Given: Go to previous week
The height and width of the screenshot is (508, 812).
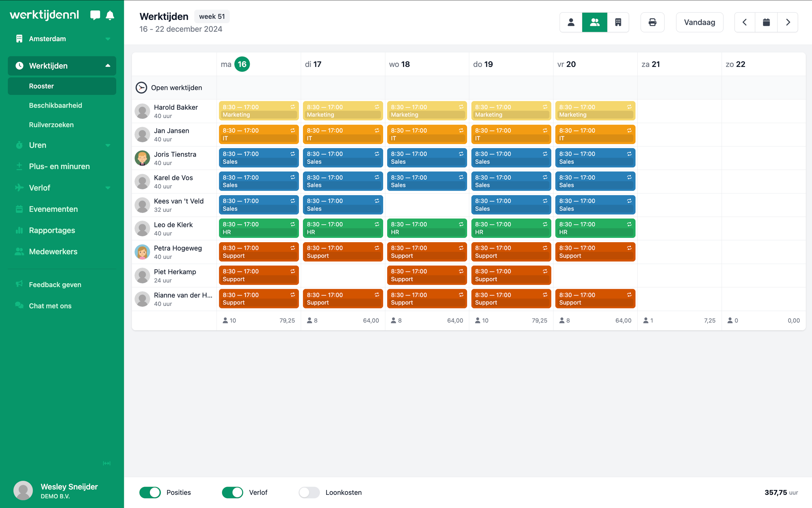Looking at the screenshot, I should pyautogui.click(x=745, y=22).
